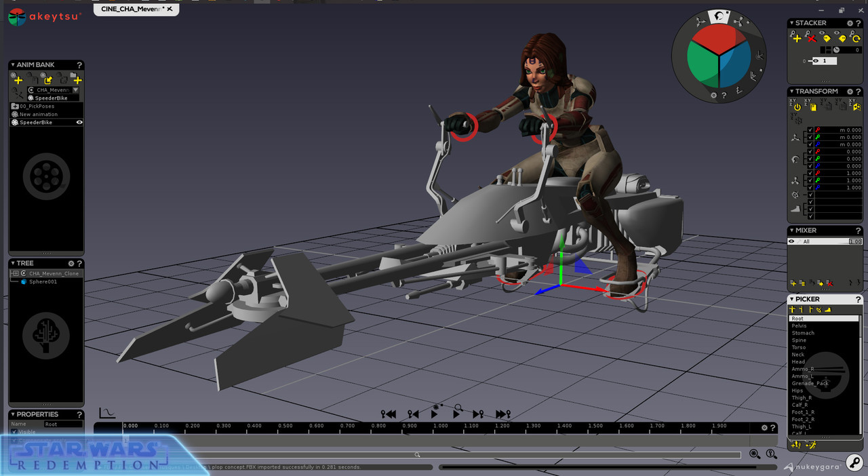The height and width of the screenshot is (476, 868).
Task: Toggle translation X checkbox with m 0.000
Action: pos(810,130)
